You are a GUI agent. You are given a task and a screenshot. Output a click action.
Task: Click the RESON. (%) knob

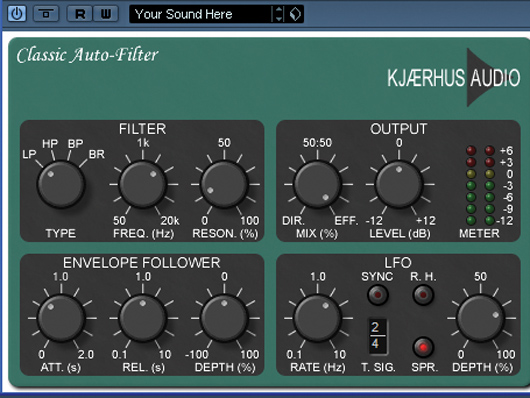point(224,184)
